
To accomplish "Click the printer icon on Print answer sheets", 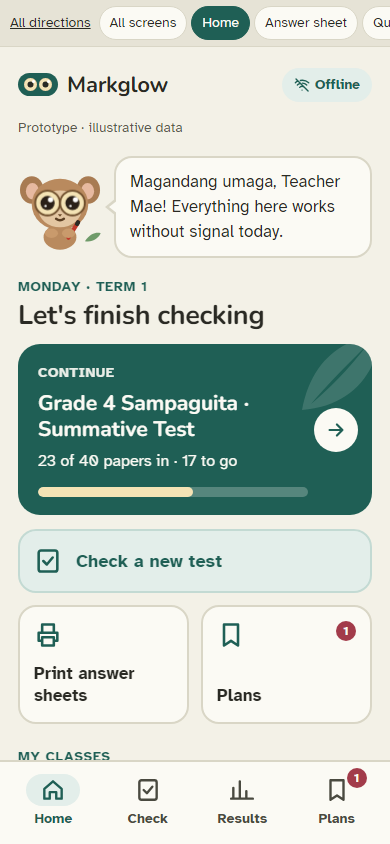I will 48,635.
